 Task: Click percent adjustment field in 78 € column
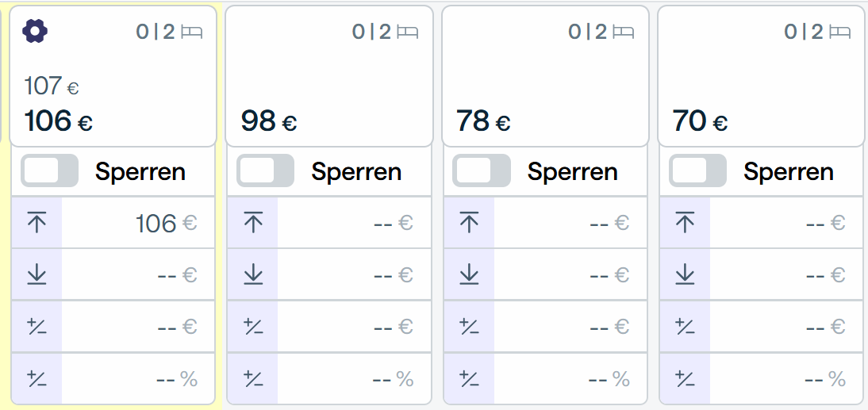tap(570, 378)
